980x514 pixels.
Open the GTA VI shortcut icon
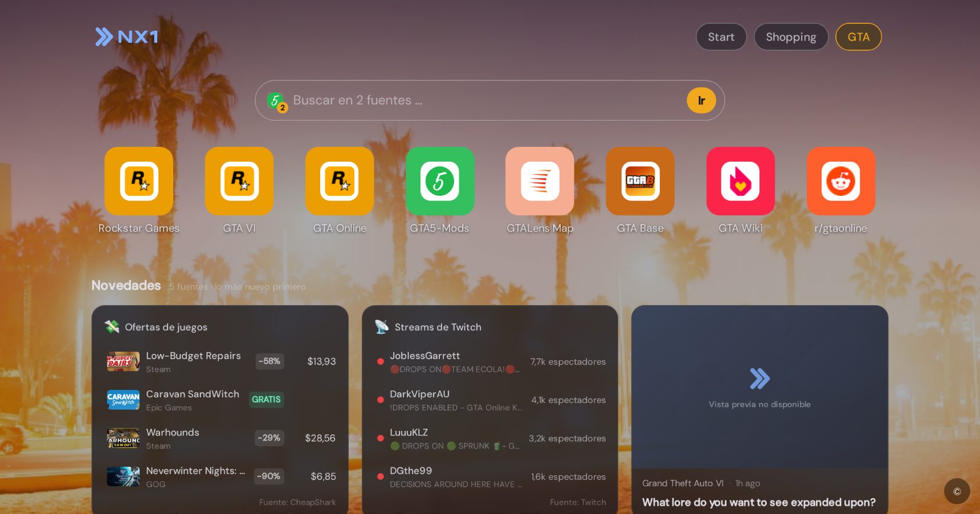click(239, 181)
